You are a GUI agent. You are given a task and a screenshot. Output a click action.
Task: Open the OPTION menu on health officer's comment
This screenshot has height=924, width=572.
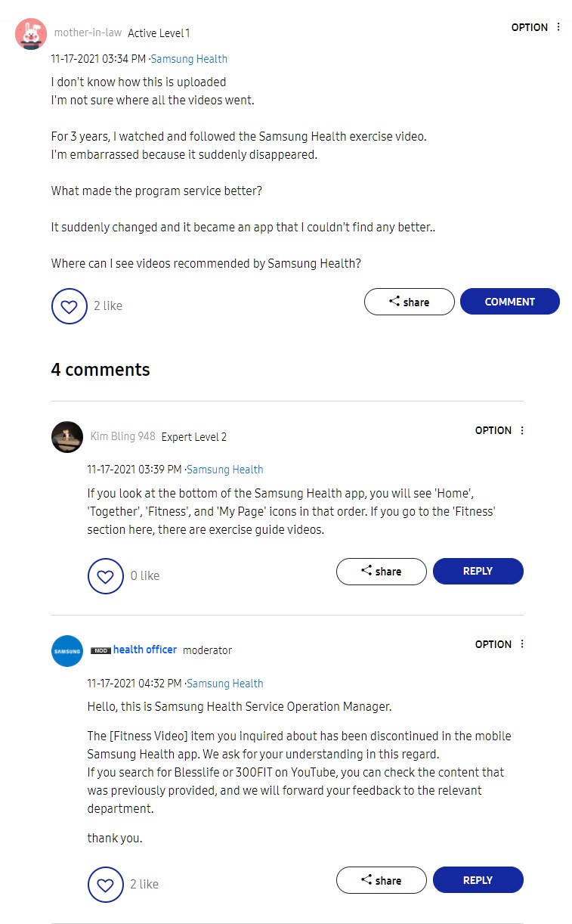(500, 644)
